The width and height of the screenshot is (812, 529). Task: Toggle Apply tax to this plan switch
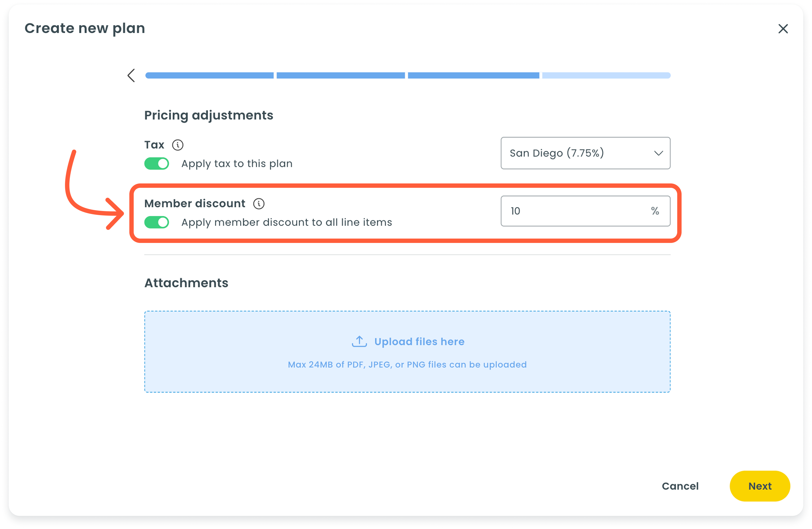pos(157,164)
